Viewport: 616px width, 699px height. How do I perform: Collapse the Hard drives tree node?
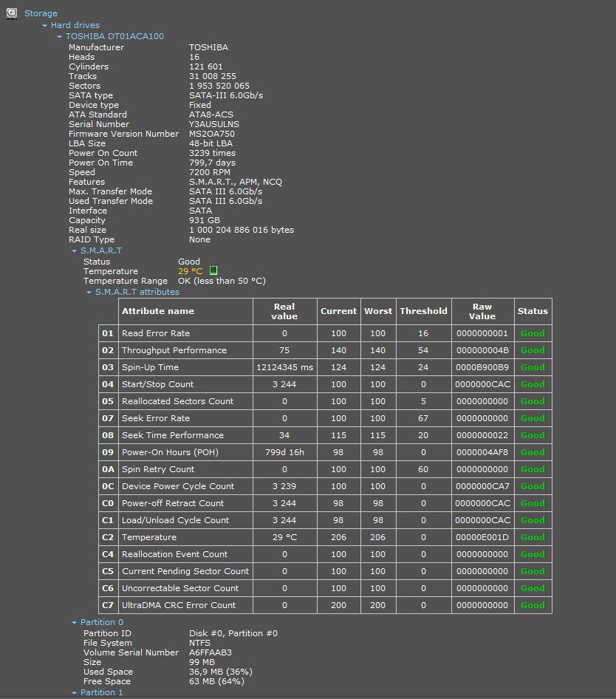[x=44, y=25]
